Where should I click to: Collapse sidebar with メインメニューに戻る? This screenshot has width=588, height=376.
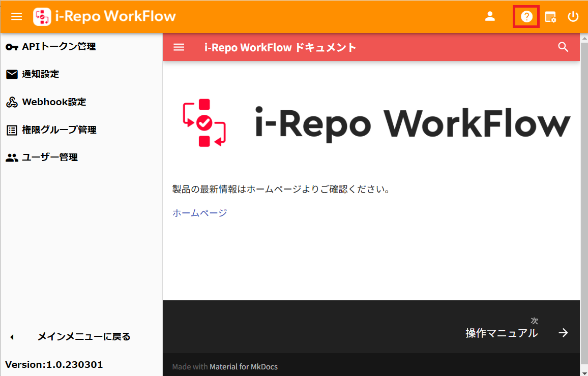[83, 336]
